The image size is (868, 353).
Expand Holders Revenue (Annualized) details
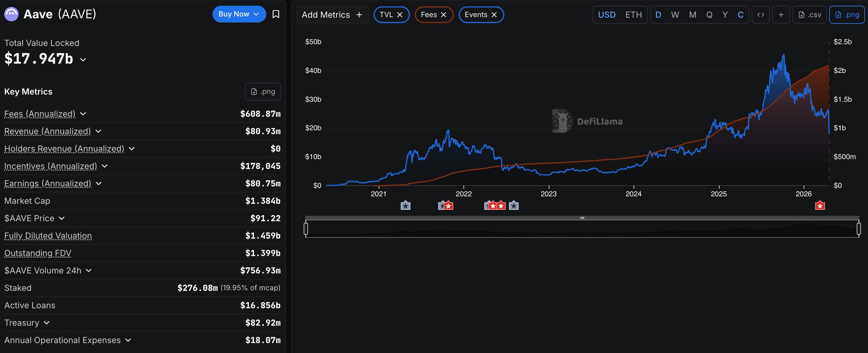pos(132,149)
